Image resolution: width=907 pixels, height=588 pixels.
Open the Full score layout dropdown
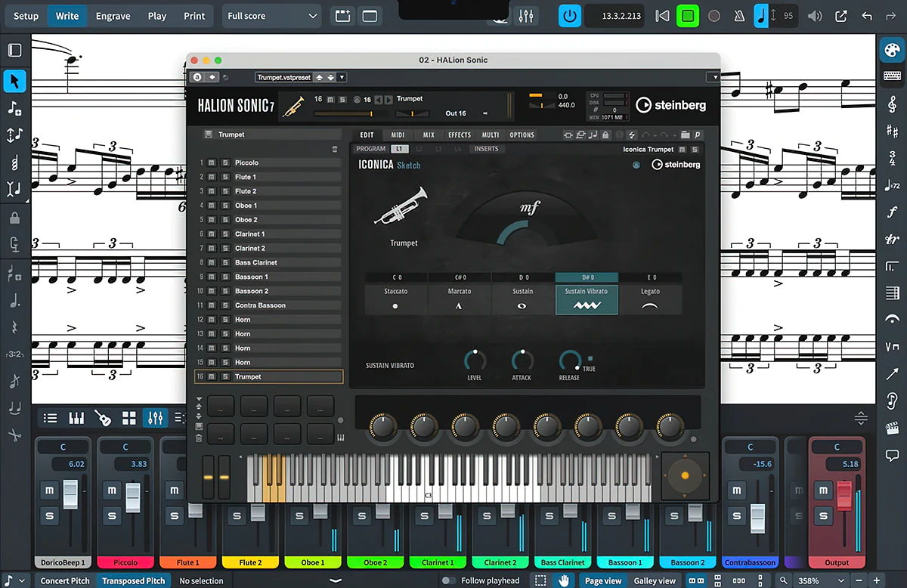pyautogui.click(x=273, y=16)
